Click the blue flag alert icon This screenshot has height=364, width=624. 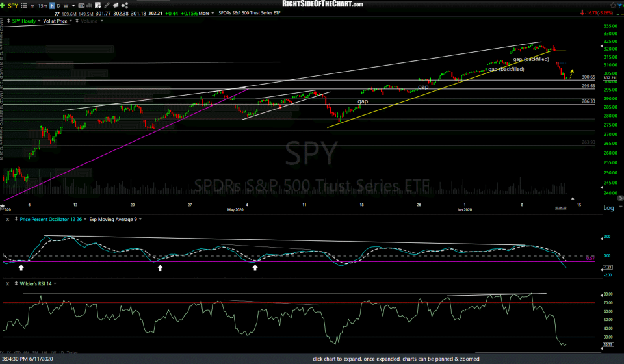coord(619,6)
